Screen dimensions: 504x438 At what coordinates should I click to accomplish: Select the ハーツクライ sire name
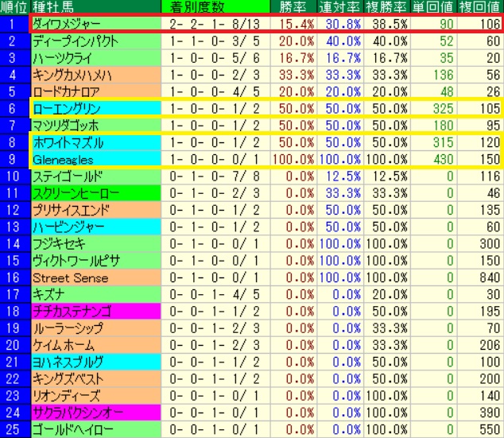coord(62,58)
